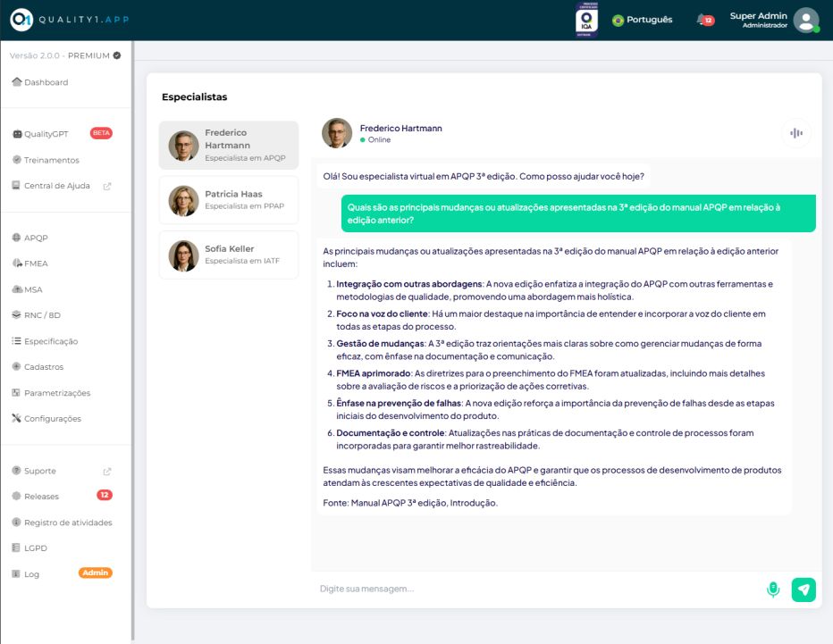Open Central de Ajuda
Viewport: 833px width, 644px height.
coord(57,186)
